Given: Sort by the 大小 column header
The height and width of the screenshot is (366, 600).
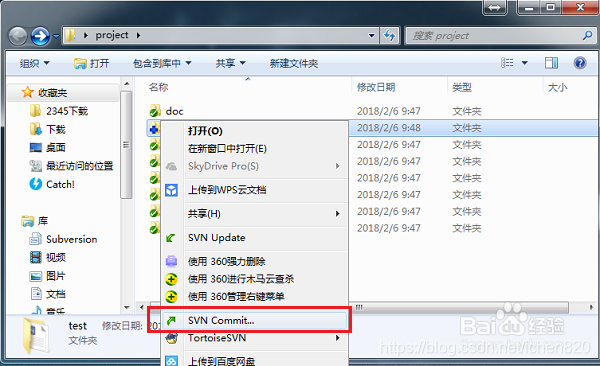Looking at the screenshot, I should 557,87.
